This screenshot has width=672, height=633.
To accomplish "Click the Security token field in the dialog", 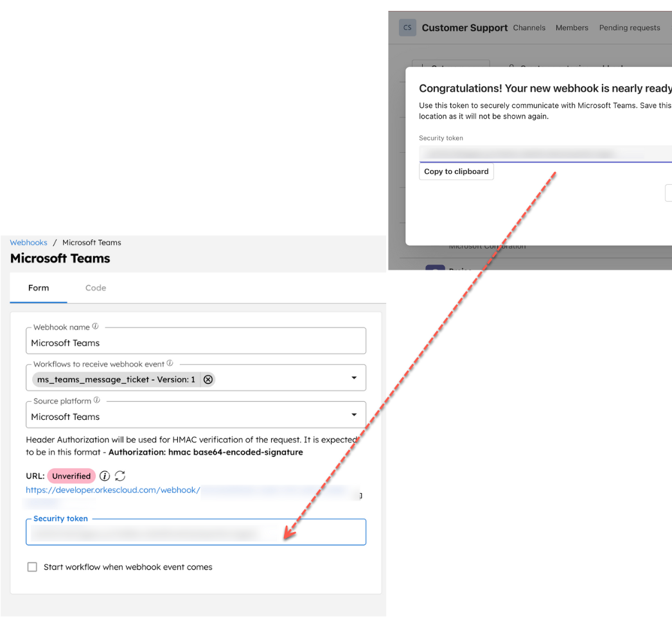I will 546,153.
